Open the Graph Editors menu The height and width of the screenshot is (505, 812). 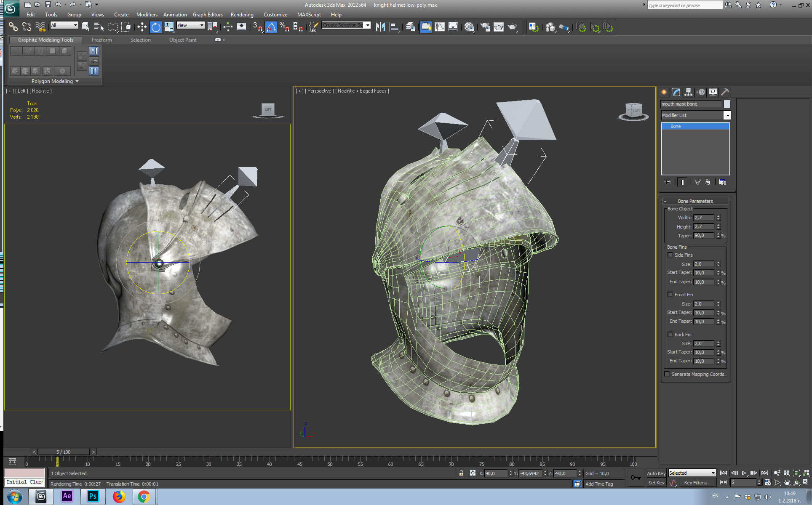208,15
